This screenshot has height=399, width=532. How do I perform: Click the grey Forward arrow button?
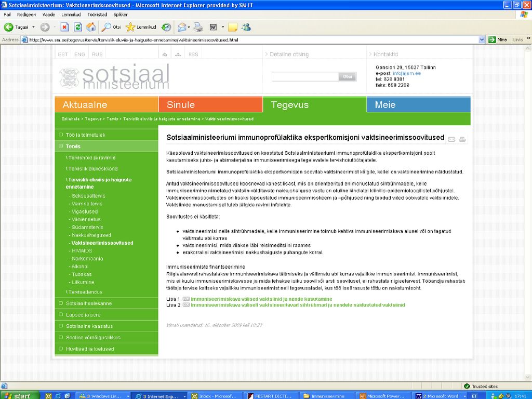(x=45, y=27)
